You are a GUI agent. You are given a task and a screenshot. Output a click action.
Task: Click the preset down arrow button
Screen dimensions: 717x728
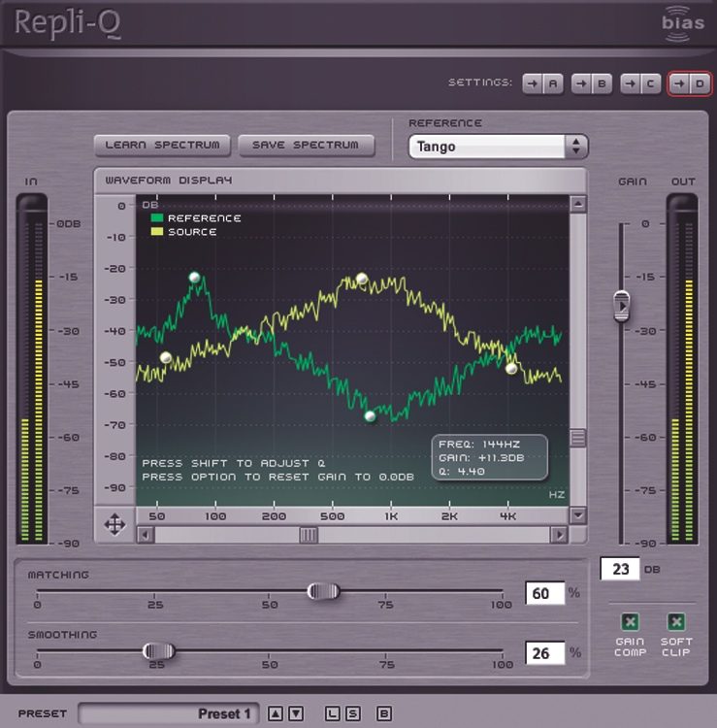pyautogui.click(x=296, y=713)
